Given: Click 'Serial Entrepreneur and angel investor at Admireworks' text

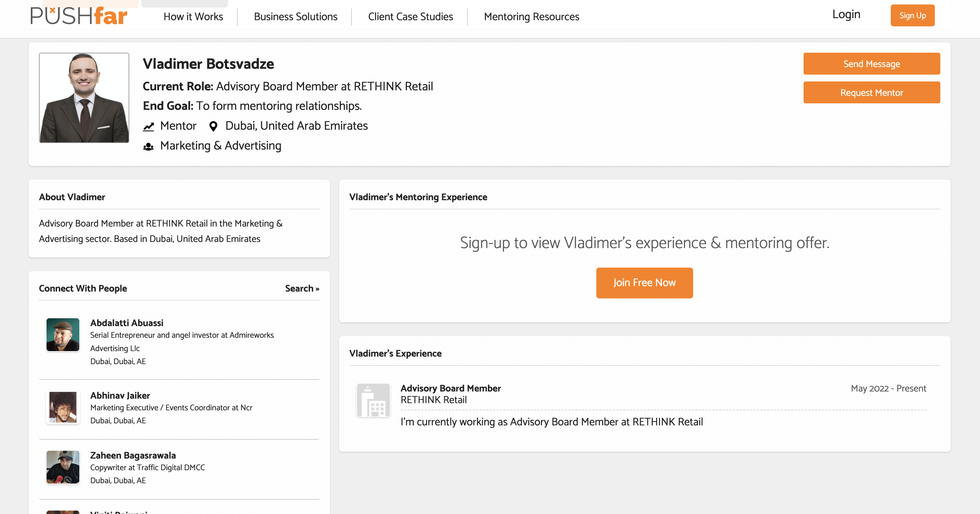Looking at the screenshot, I should click(182, 335).
